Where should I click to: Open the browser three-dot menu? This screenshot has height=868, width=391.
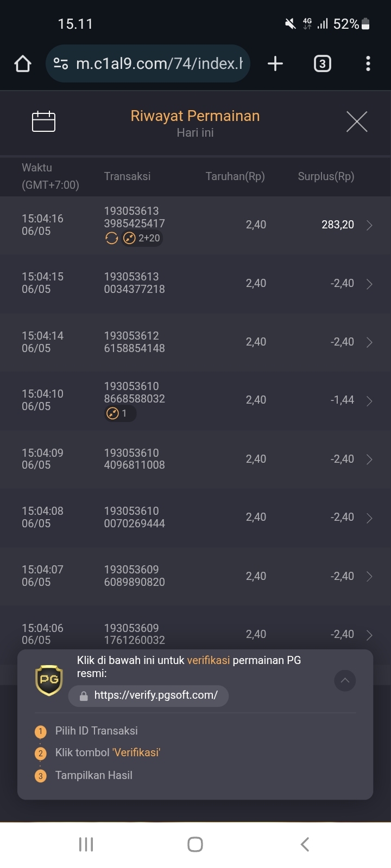coord(368,63)
